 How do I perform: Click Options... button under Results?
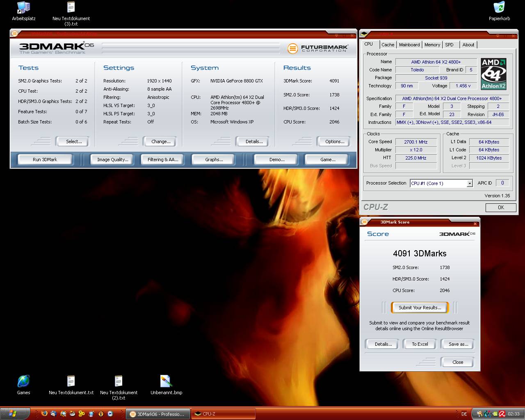(335, 142)
